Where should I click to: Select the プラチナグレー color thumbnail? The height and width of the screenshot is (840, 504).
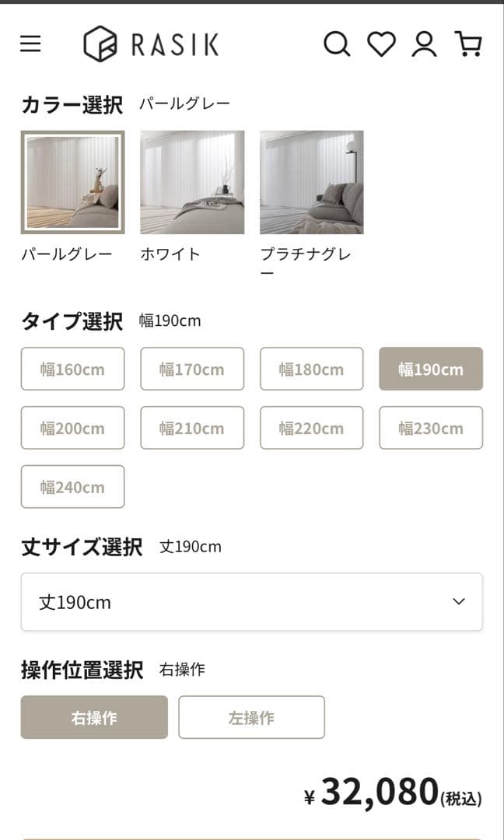coord(311,182)
